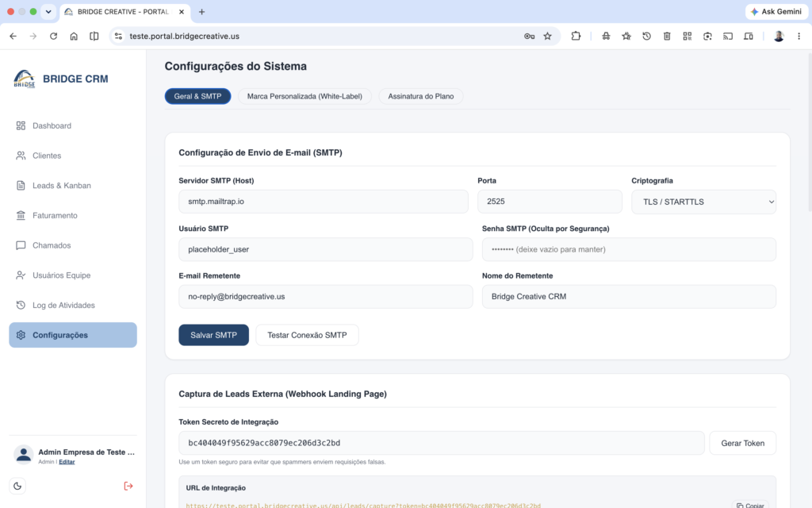This screenshot has width=812, height=508.
Task: Focus the Token Secreto de Integração field
Action: [441, 443]
